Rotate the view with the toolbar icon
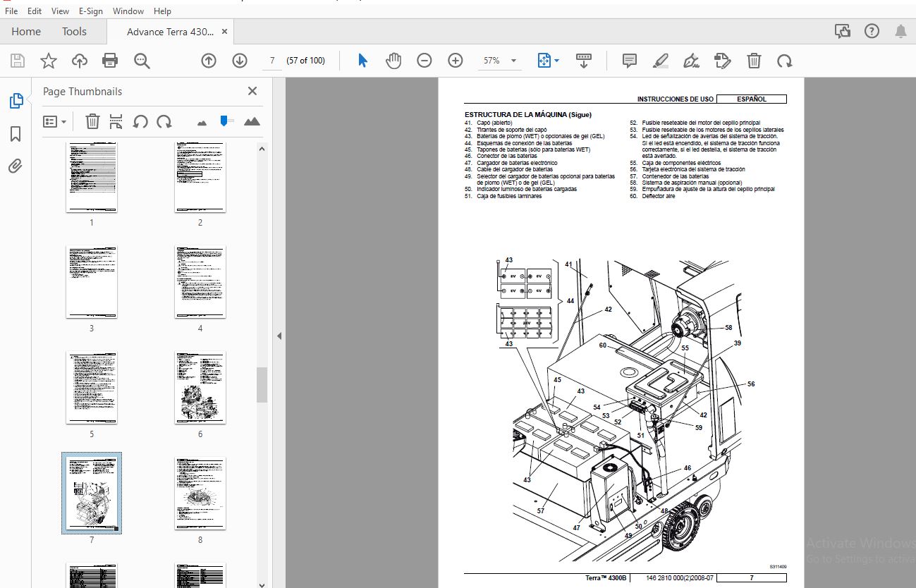The height and width of the screenshot is (588, 916). [785, 61]
